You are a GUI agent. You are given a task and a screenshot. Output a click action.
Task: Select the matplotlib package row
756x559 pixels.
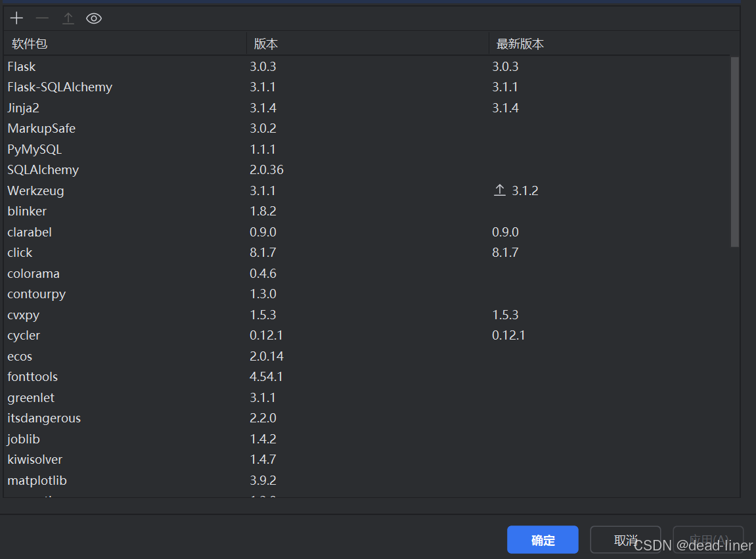pos(367,480)
